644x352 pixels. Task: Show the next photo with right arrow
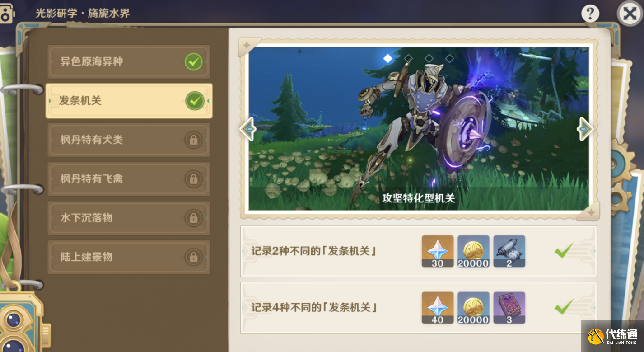[585, 129]
